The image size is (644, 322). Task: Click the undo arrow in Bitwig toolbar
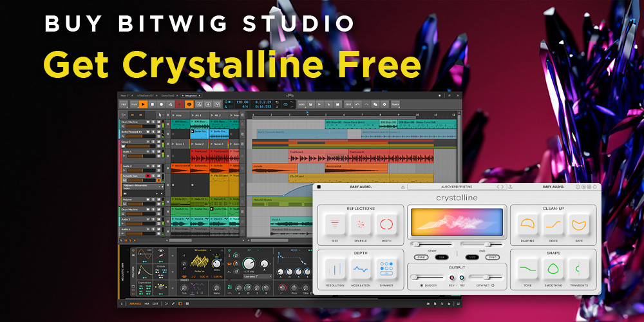coord(357,104)
